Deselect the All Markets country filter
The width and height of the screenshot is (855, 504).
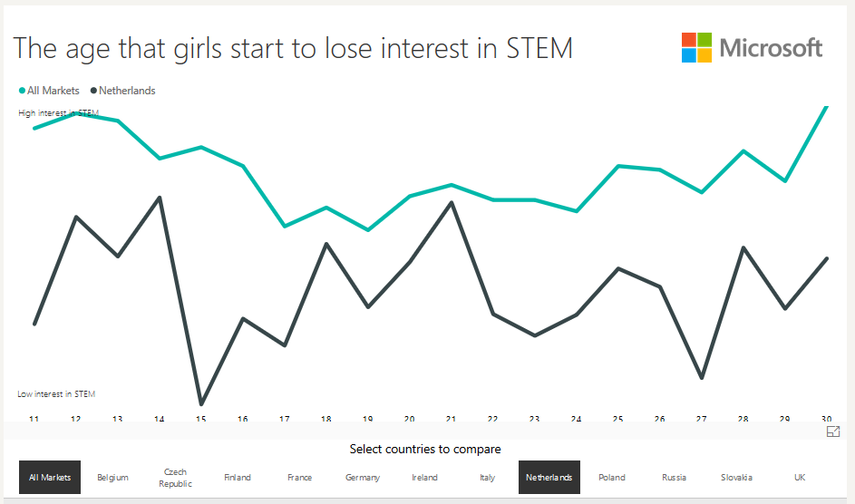[50, 477]
